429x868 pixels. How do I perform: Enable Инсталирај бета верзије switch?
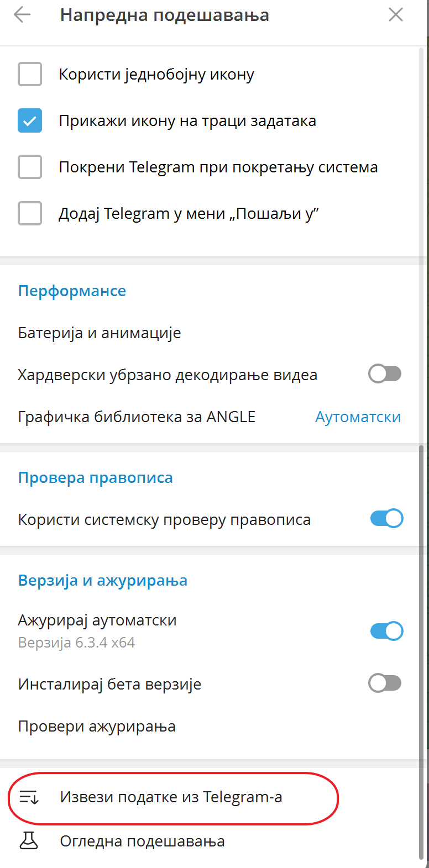coord(385,683)
